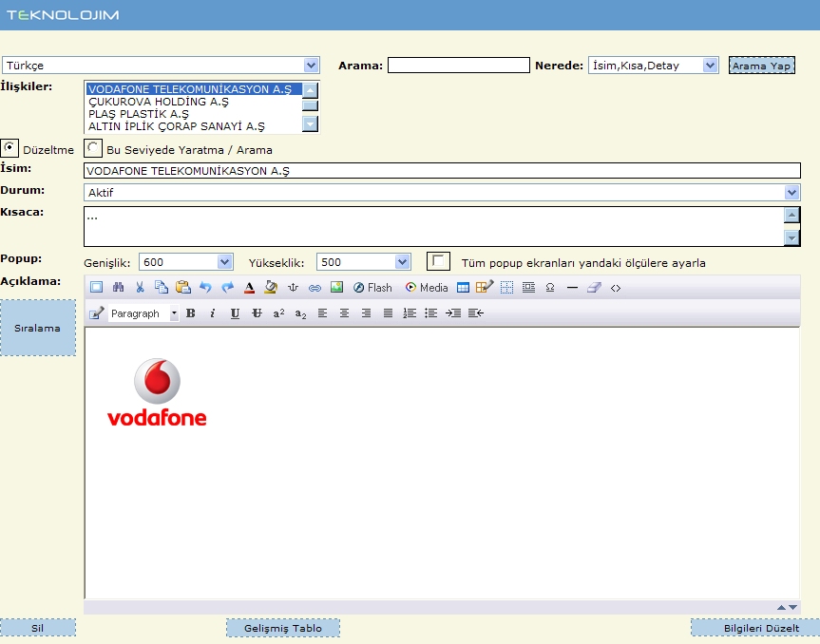
Task: Decrease indent of the paragraph
Action: [x=475, y=313]
